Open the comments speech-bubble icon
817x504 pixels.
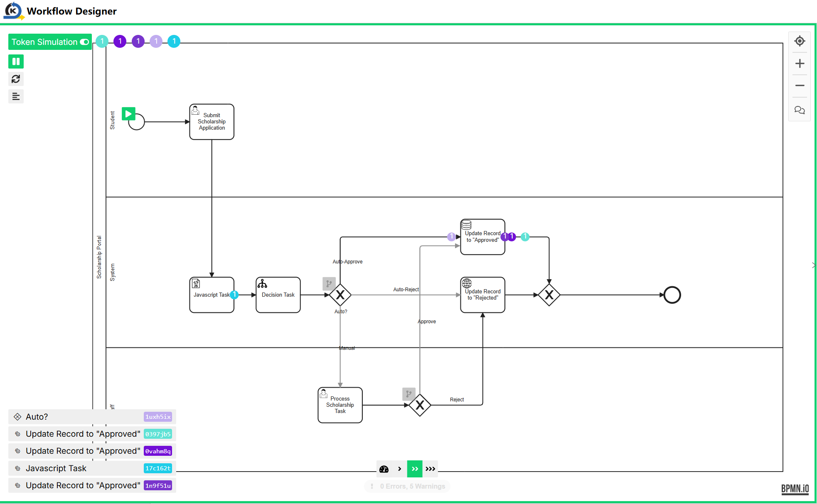800,110
